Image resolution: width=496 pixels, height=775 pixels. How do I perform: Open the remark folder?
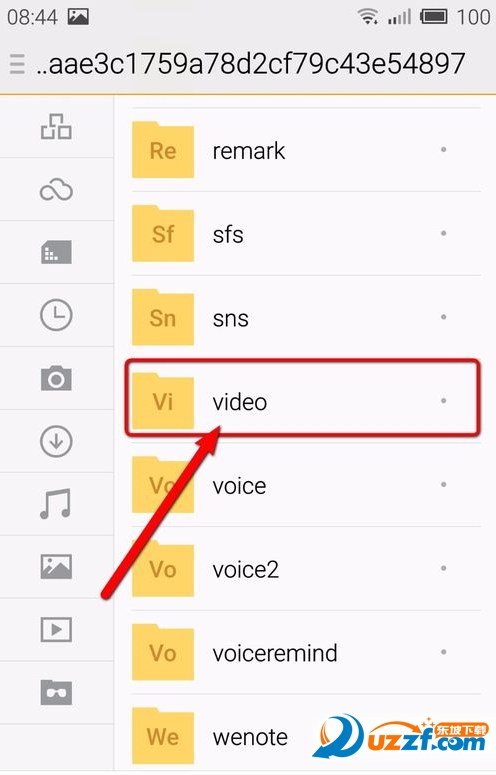coord(306,150)
